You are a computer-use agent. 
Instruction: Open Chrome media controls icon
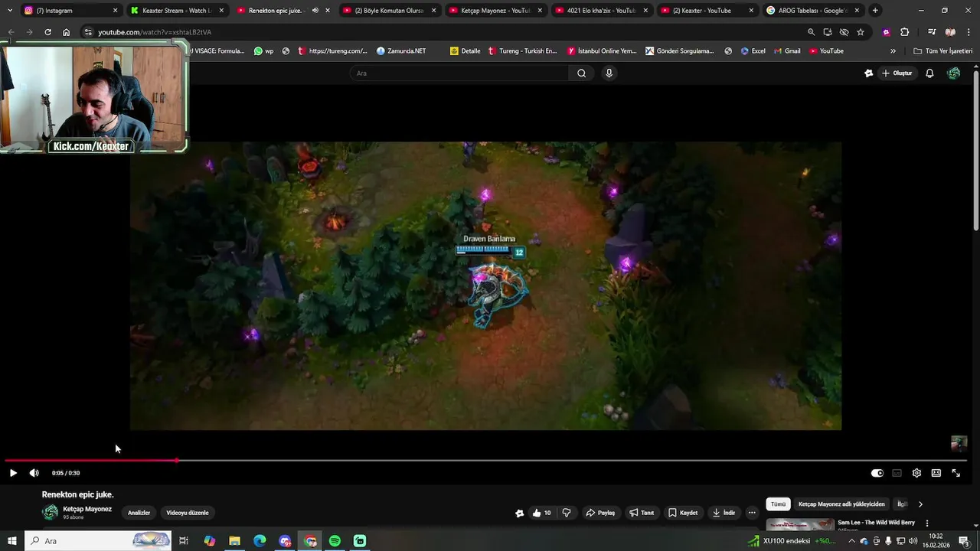coord(932,32)
